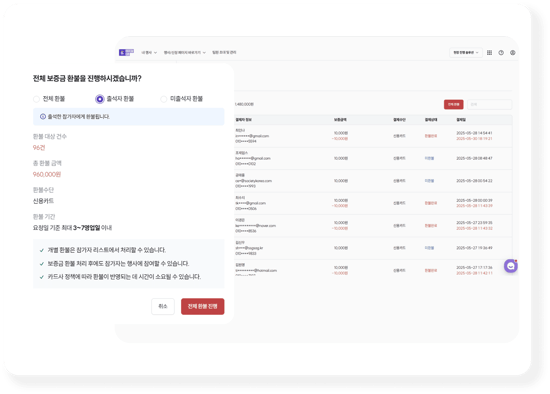The height and width of the screenshot is (394, 550).
Task: Click the checkmark note starting with 보증금 환불 처리
Action: (x=118, y=263)
